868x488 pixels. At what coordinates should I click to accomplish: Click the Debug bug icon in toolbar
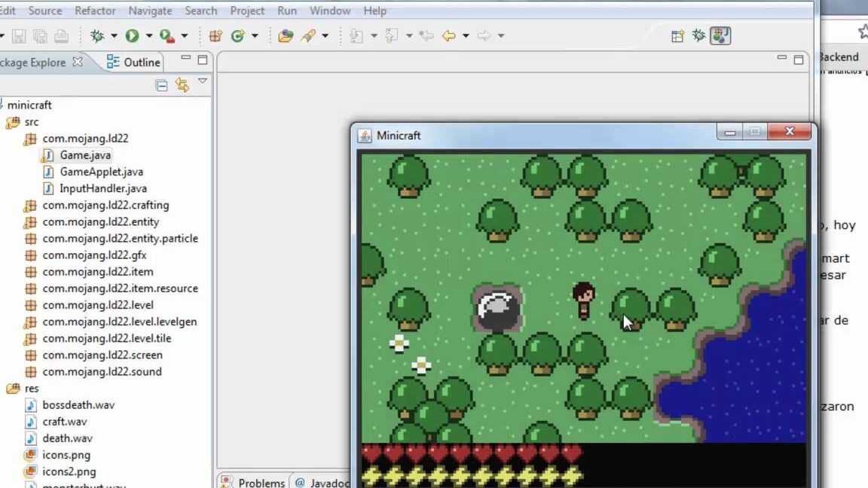97,35
